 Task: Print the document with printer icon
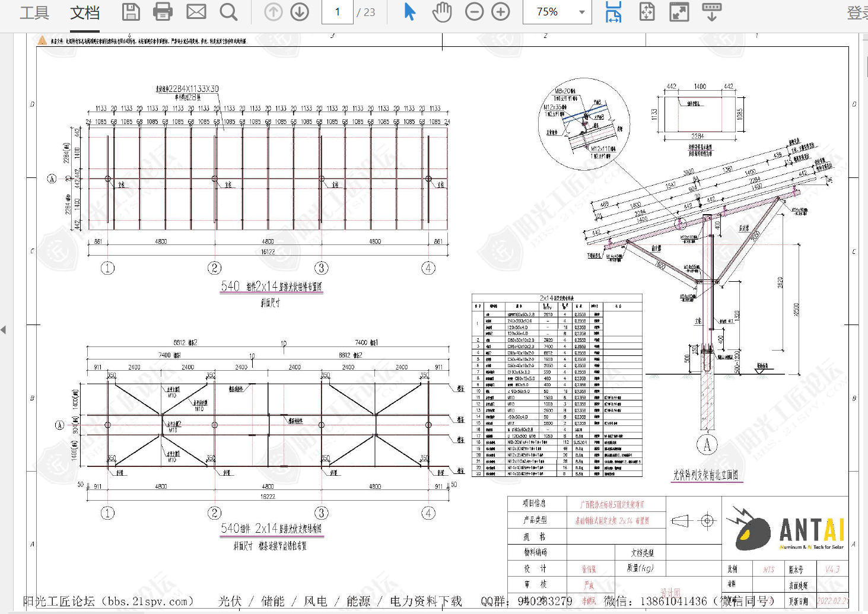point(163,12)
